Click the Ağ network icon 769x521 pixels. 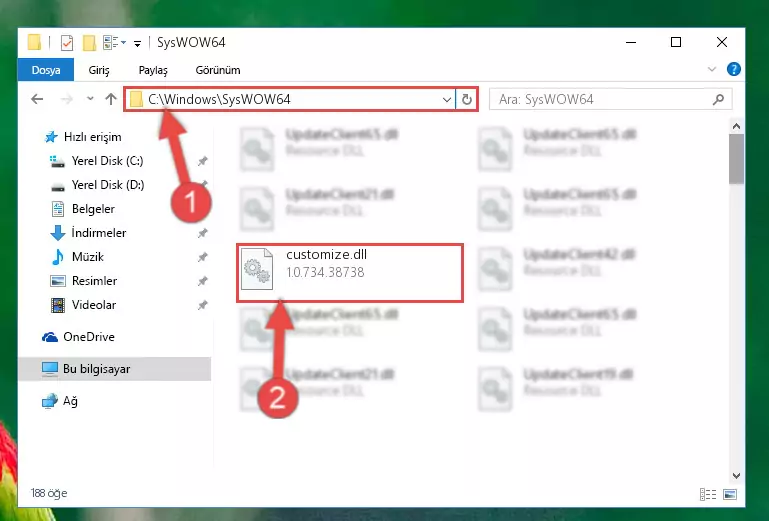[50, 401]
